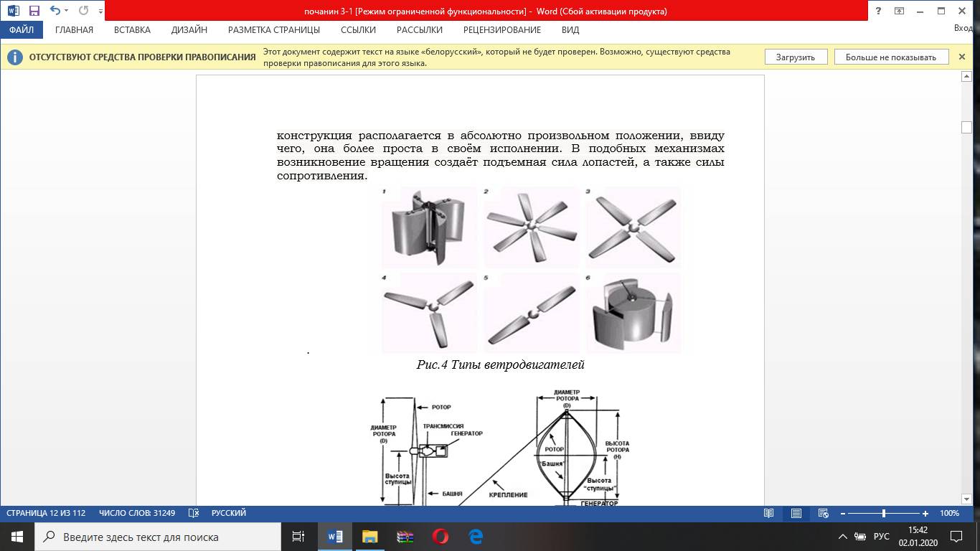Click the Больше не показывать button
This screenshot has height=551, width=980.
890,57
